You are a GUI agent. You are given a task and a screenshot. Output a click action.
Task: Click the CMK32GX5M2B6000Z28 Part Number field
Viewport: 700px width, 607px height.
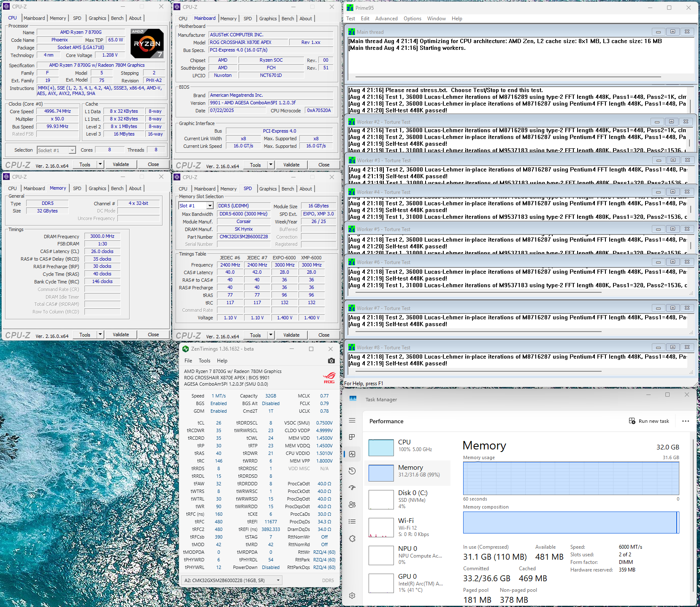pyautogui.click(x=244, y=237)
